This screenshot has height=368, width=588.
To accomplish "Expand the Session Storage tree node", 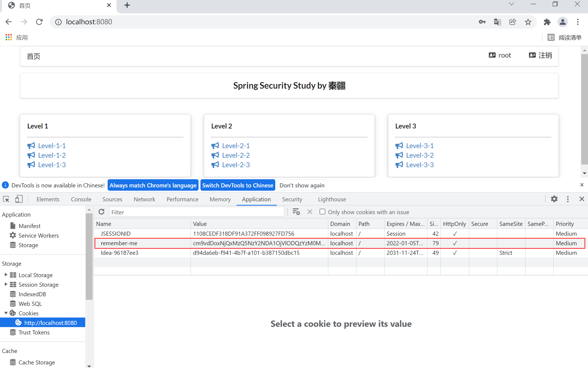I will (6, 284).
